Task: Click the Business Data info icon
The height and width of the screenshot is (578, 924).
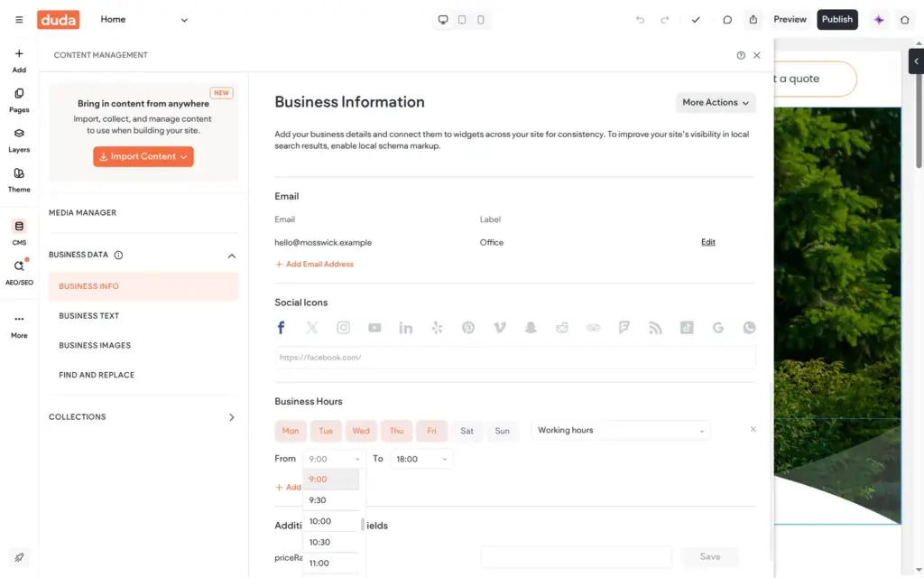Action: click(118, 256)
